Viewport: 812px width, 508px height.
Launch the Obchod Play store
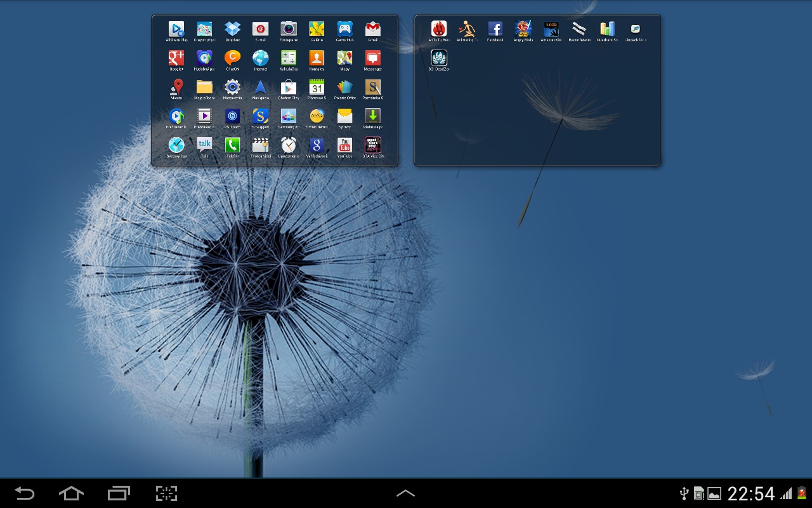click(288, 88)
